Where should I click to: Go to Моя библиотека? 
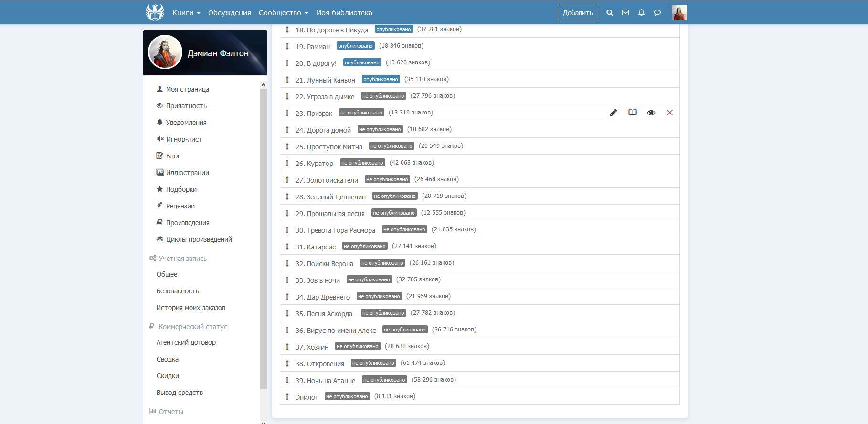point(344,13)
